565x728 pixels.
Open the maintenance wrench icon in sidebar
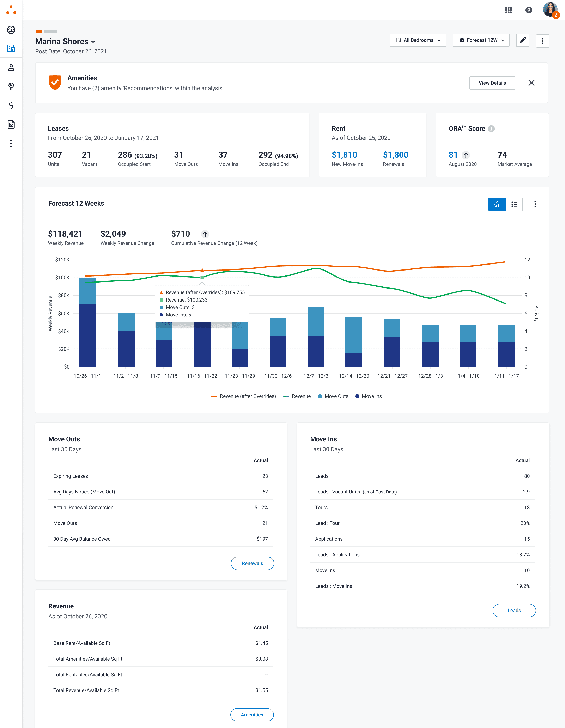(x=11, y=87)
